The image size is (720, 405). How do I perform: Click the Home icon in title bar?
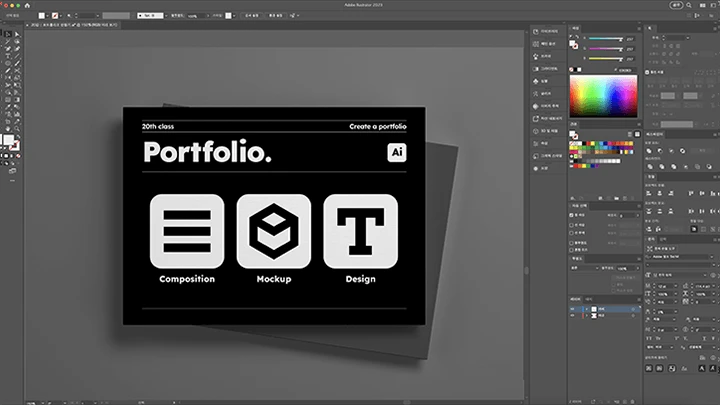click(27, 6)
